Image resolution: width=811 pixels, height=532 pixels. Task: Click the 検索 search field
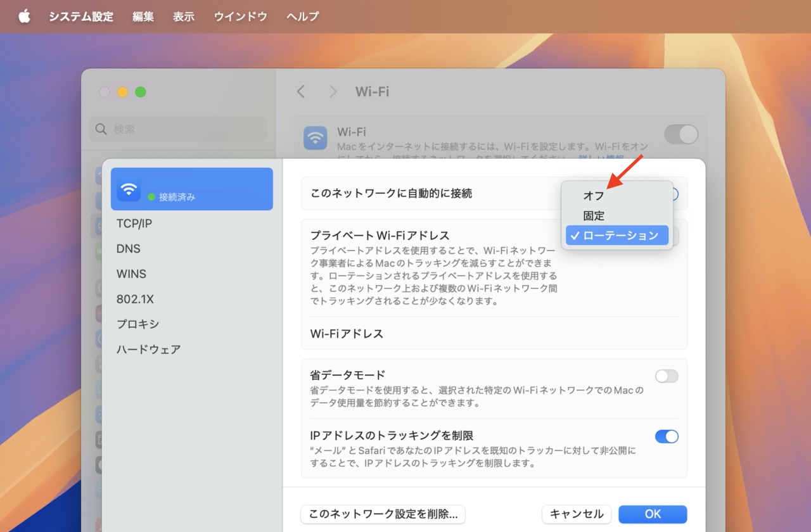pos(178,129)
